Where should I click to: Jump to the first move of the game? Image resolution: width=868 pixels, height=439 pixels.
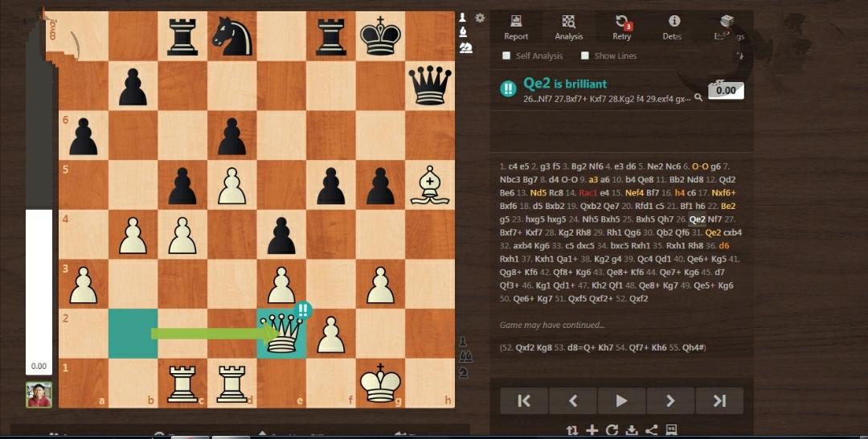(x=524, y=400)
